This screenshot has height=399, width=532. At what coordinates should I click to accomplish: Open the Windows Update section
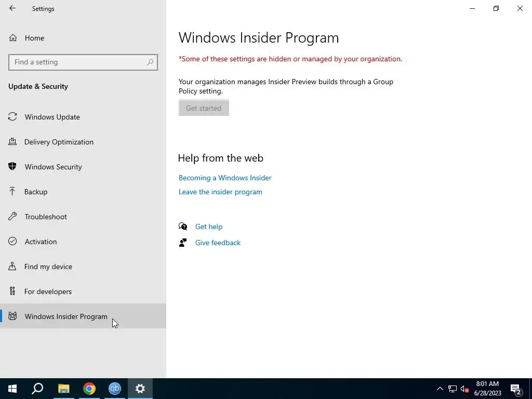(x=83, y=117)
